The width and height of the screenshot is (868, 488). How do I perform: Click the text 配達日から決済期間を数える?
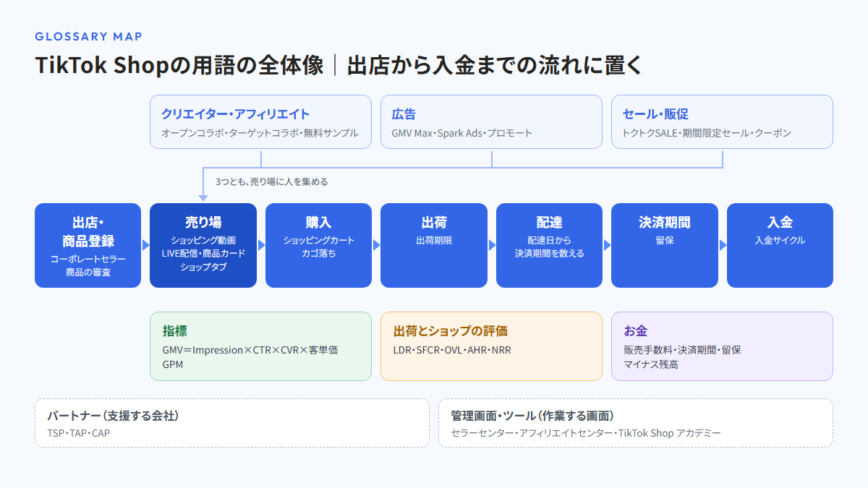(x=549, y=247)
